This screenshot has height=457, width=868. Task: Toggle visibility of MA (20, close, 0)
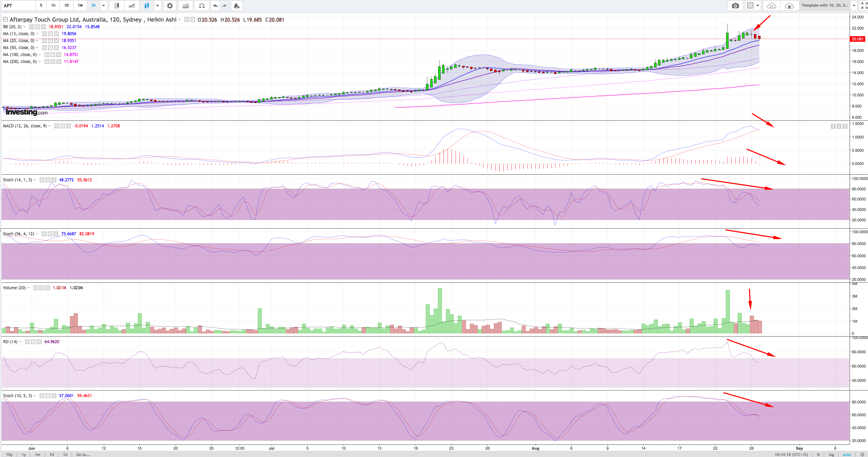[45, 41]
